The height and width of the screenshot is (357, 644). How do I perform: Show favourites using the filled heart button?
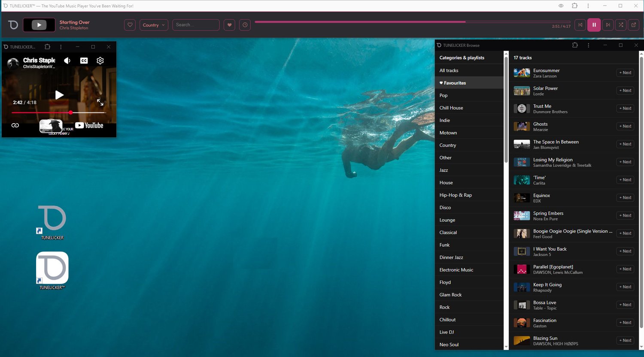coord(230,25)
